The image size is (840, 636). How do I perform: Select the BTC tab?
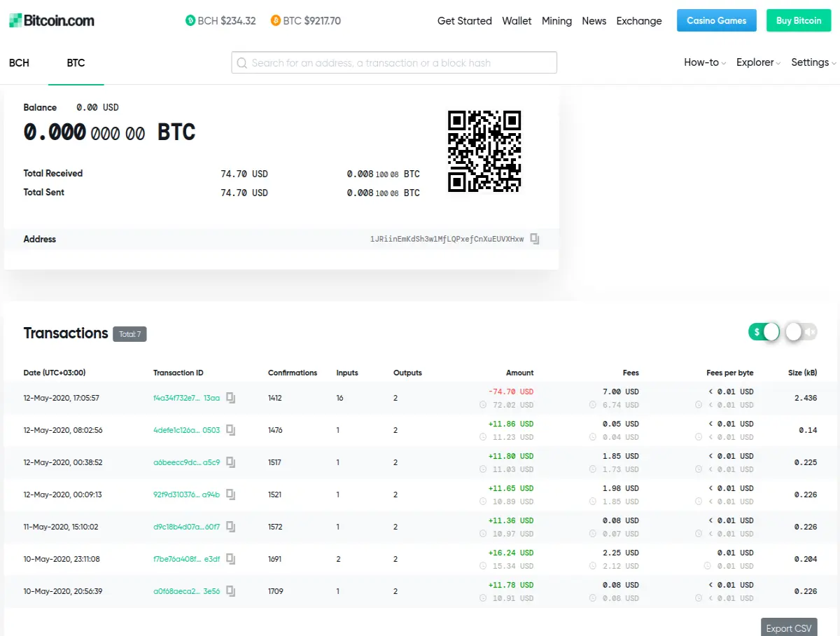[x=76, y=63]
